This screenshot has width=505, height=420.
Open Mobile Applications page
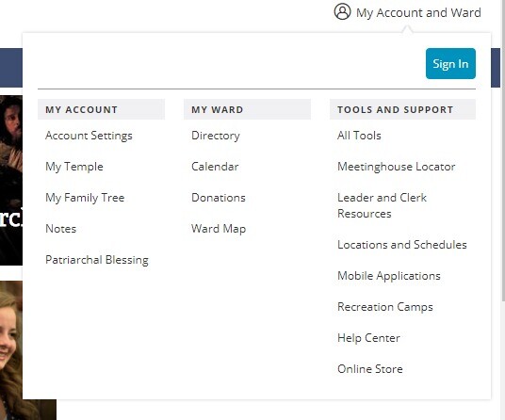coord(389,276)
